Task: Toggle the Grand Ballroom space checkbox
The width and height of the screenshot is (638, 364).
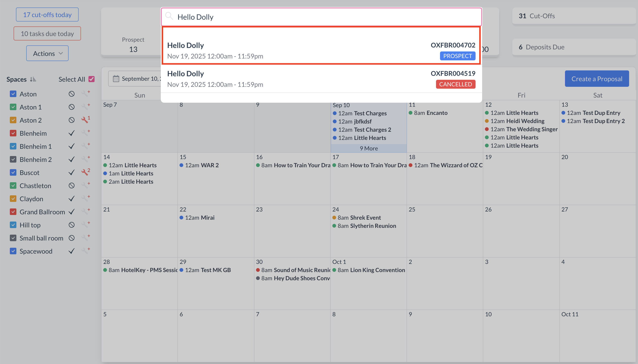Action: [x=13, y=212]
